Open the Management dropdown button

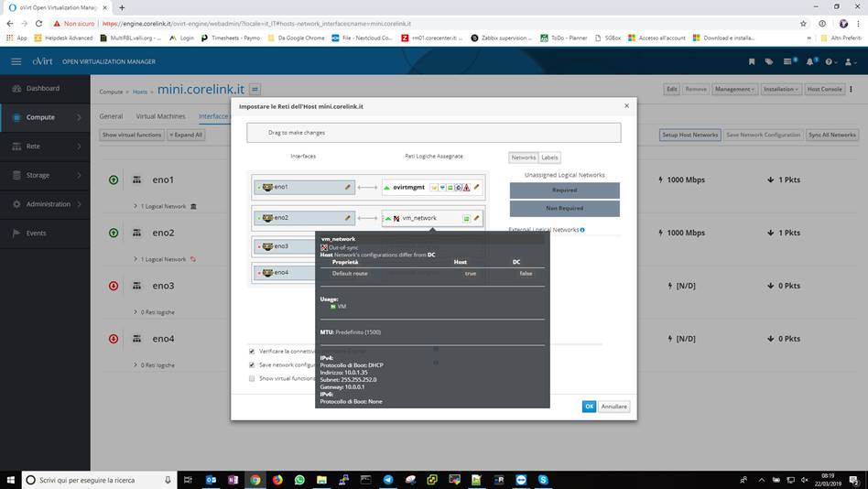tap(734, 89)
